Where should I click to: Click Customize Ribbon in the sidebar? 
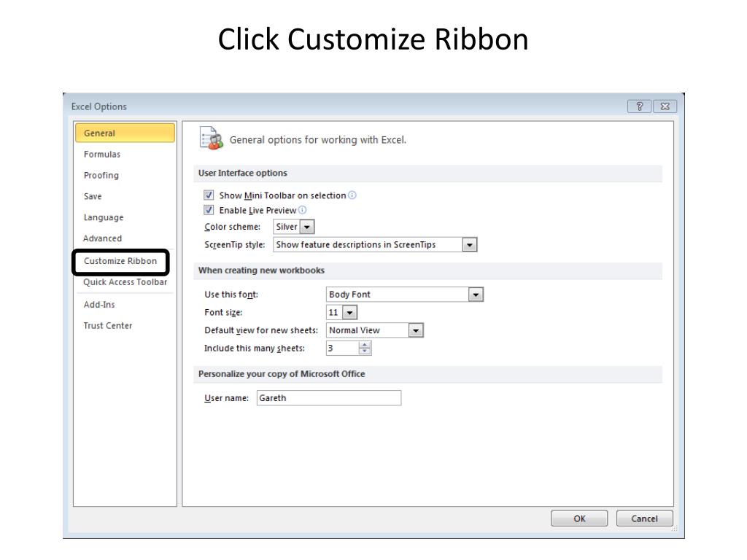tap(120, 261)
